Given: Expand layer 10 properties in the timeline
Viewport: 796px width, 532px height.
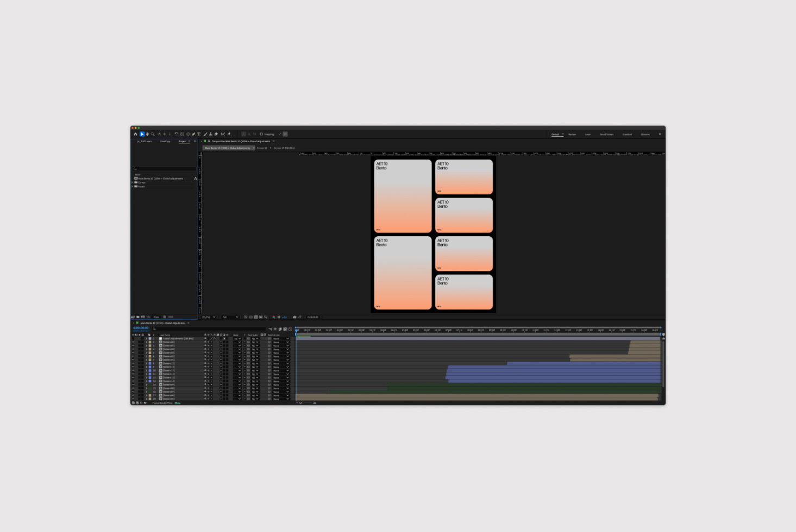Looking at the screenshot, I should (147, 370).
